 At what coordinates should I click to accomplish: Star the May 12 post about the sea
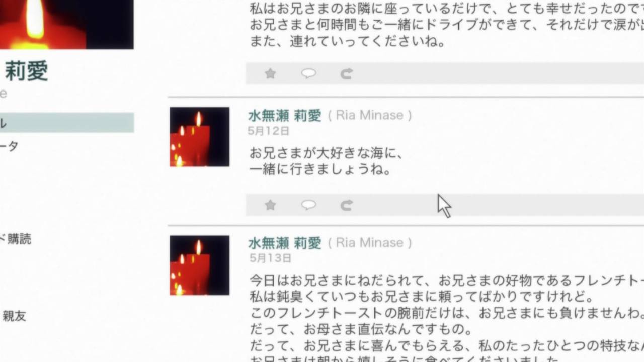[271, 205]
